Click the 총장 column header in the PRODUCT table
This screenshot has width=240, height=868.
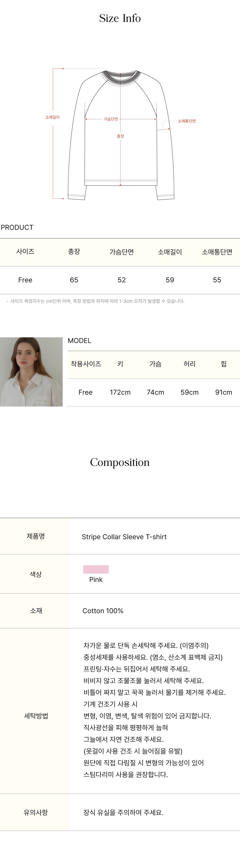pyautogui.click(x=74, y=252)
